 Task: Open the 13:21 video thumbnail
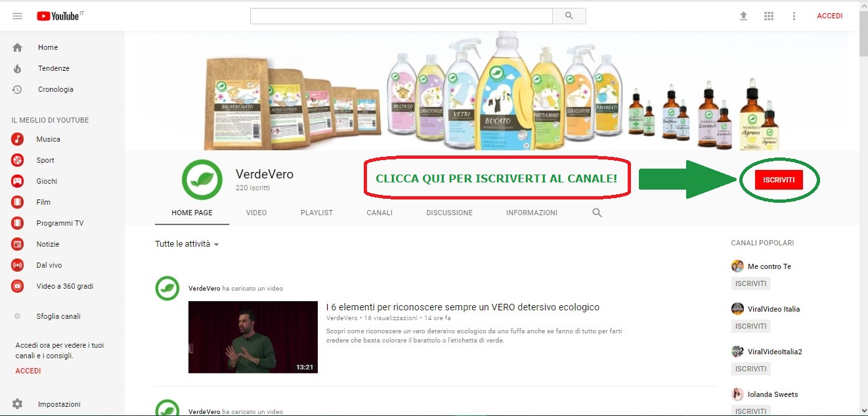click(x=253, y=337)
